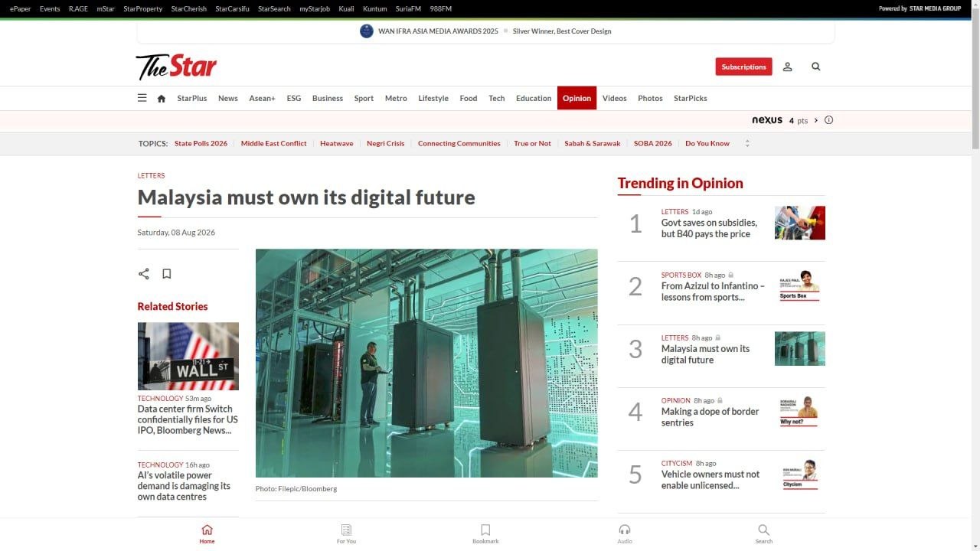Click the Why not? columnist thumbnail
980x551 pixels.
point(800,411)
